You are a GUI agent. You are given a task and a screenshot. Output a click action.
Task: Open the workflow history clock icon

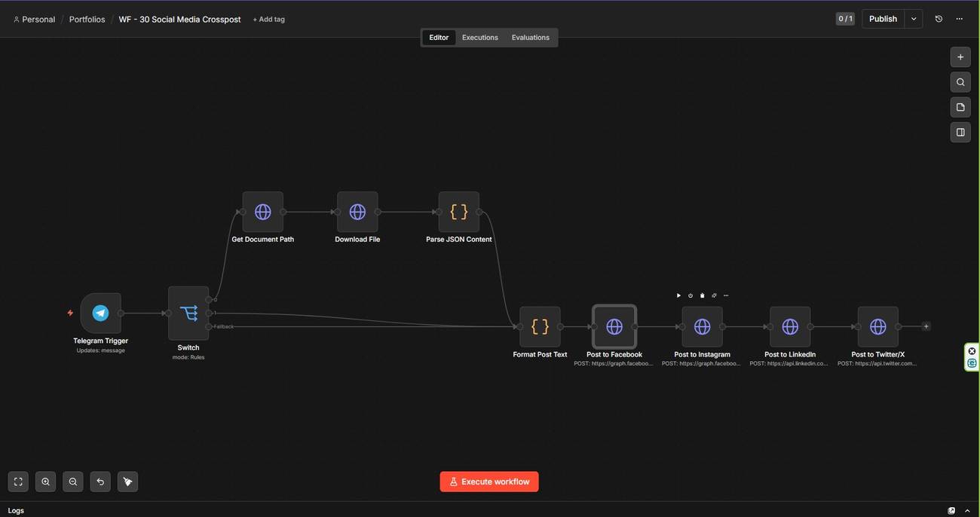pyautogui.click(x=939, y=19)
